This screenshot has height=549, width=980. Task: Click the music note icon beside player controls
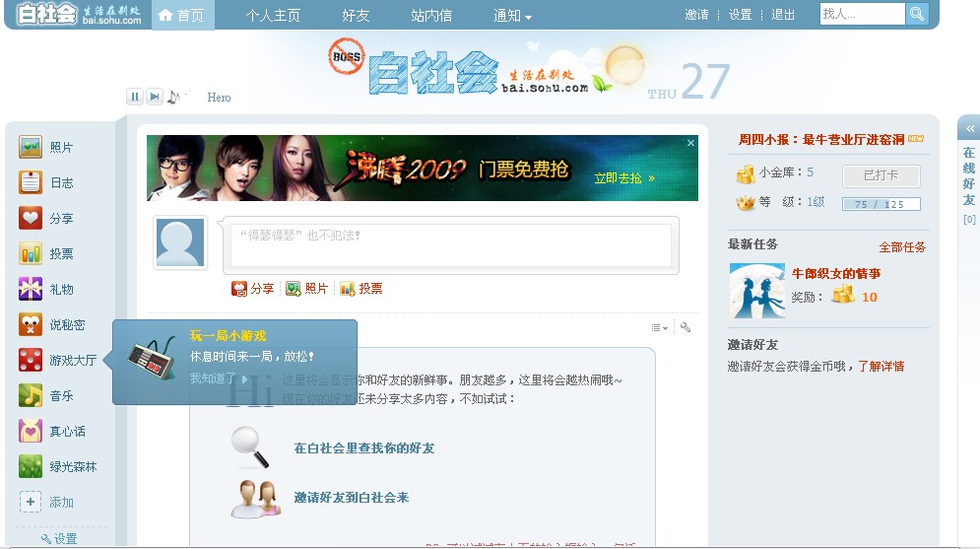tap(173, 97)
